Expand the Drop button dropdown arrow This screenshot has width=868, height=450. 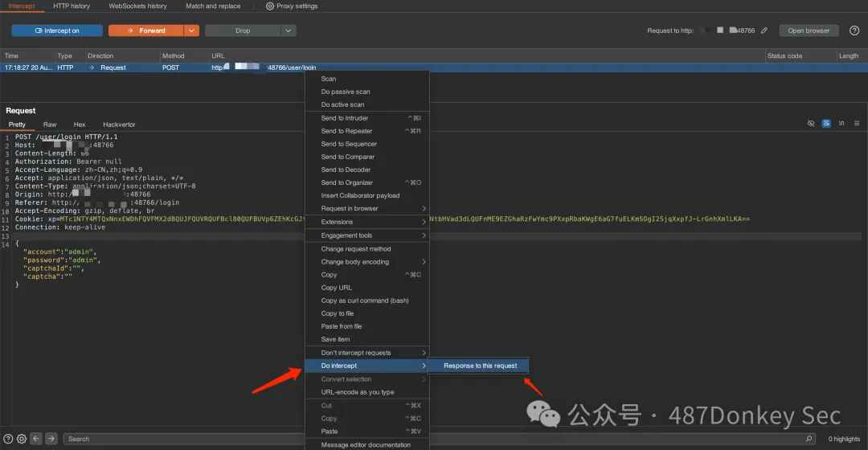289,31
